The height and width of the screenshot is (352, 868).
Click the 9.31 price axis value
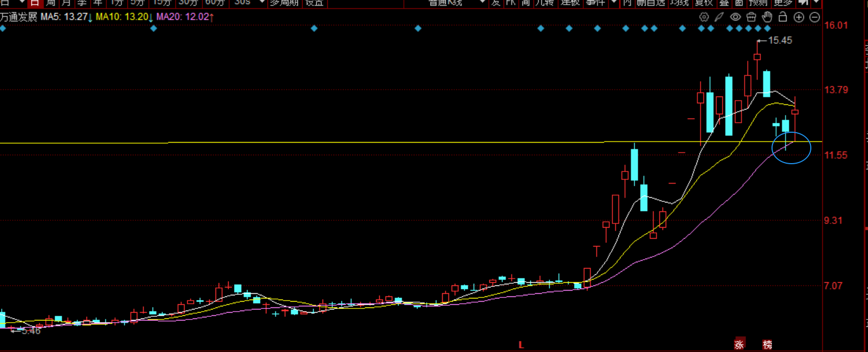[833, 220]
